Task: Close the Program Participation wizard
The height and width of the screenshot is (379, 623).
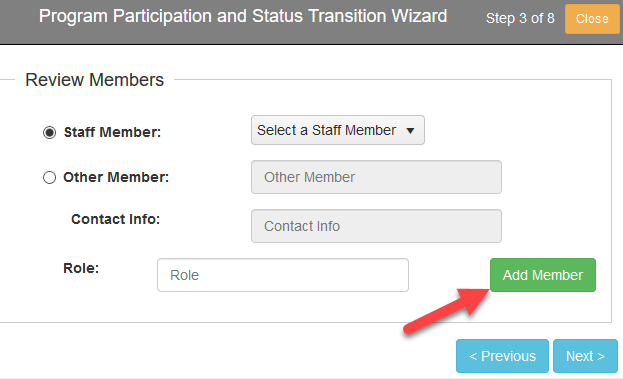Action: point(592,19)
